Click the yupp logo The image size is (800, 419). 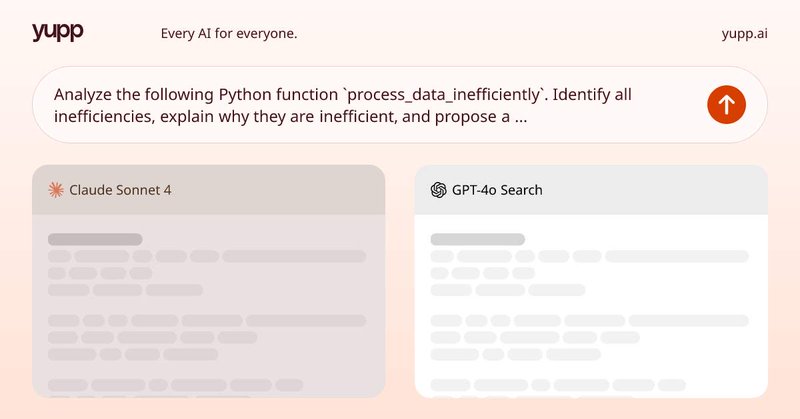(x=57, y=32)
